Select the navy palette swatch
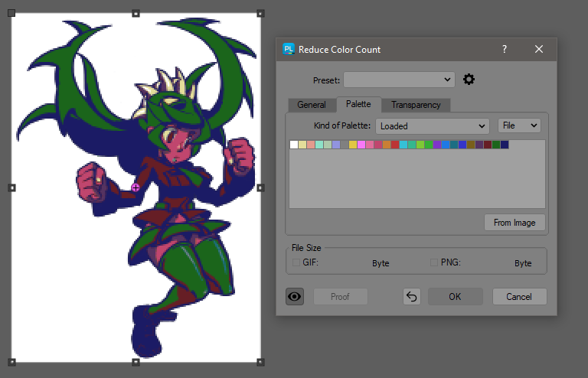This screenshot has height=378, width=588. click(x=505, y=145)
